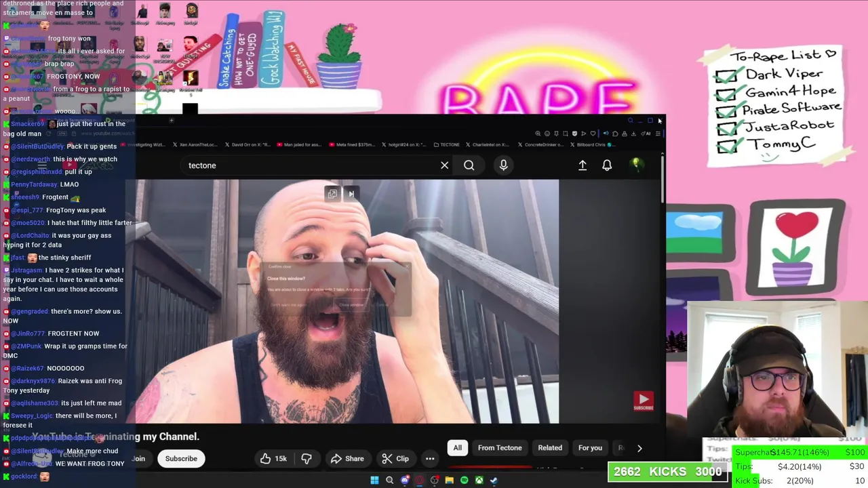Click the Join button
The image size is (868, 488).
pos(138,459)
